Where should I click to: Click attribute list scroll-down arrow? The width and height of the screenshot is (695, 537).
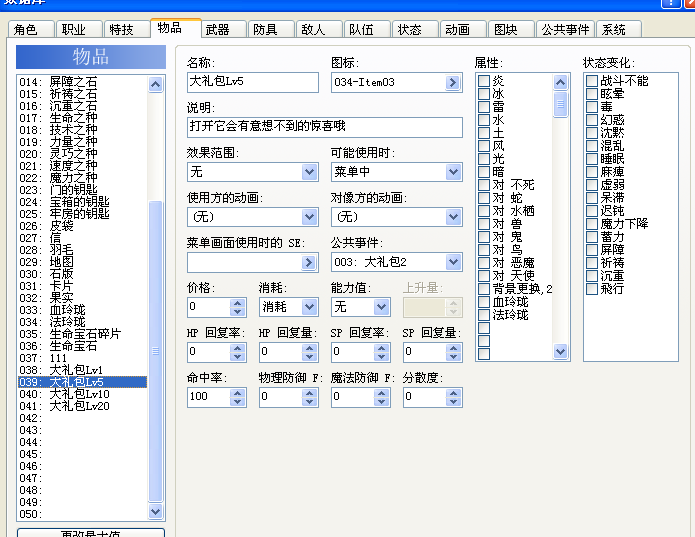(x=560, y=352)
